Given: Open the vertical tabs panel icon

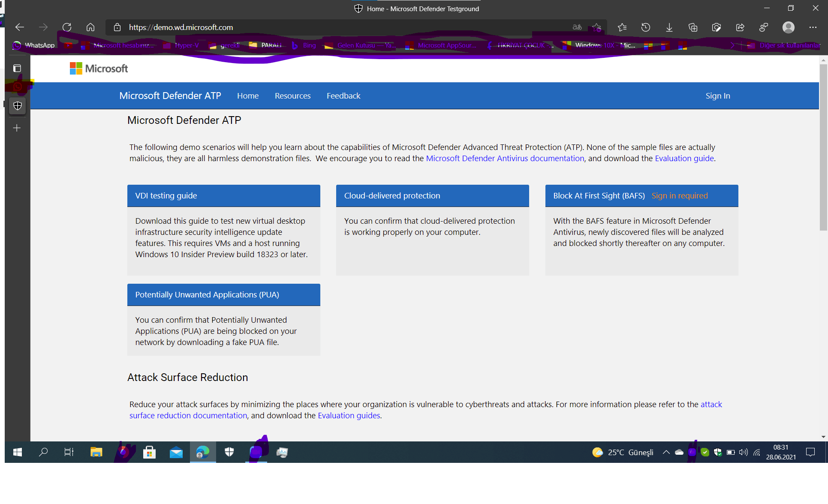Looking at the screenshot, I should (x=17, y=68).
